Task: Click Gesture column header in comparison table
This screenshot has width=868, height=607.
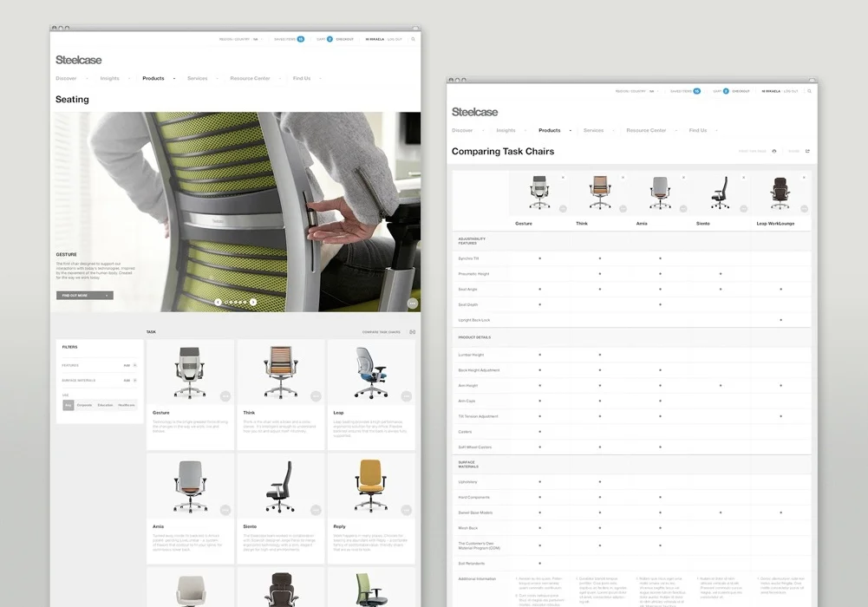Action: point(524,224)
